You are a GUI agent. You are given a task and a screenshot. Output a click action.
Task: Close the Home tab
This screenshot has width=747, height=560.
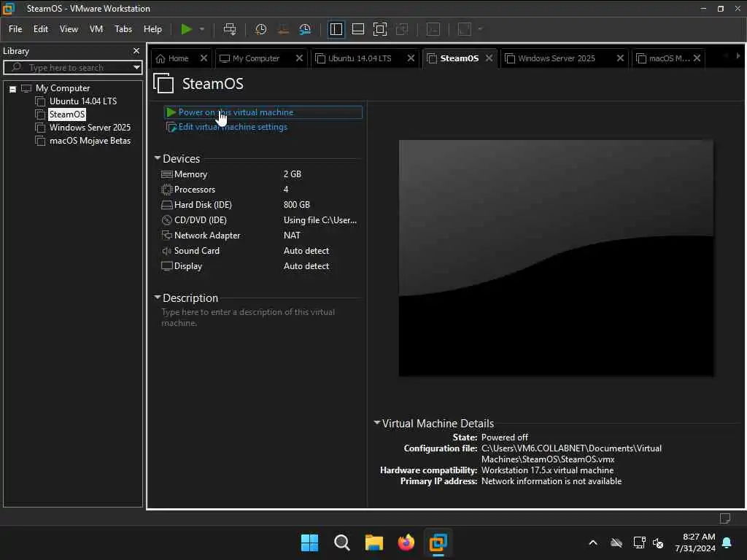point(204,58)
